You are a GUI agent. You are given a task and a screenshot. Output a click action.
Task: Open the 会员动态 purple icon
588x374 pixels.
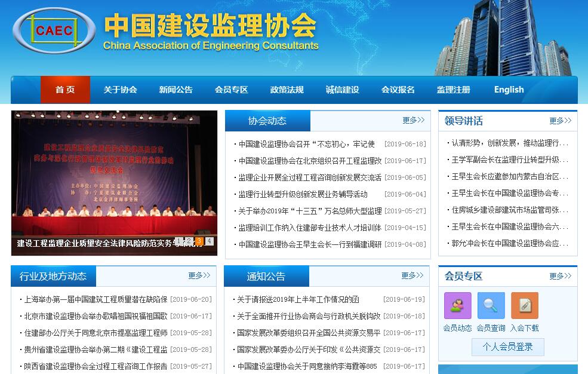pyautogui.click(x=457, y=305)
